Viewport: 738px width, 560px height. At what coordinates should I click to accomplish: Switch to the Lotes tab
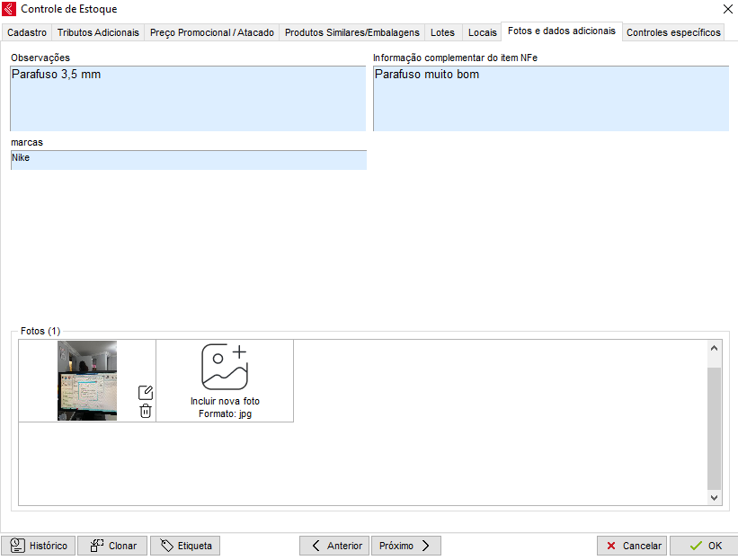[x=442, y=32]
